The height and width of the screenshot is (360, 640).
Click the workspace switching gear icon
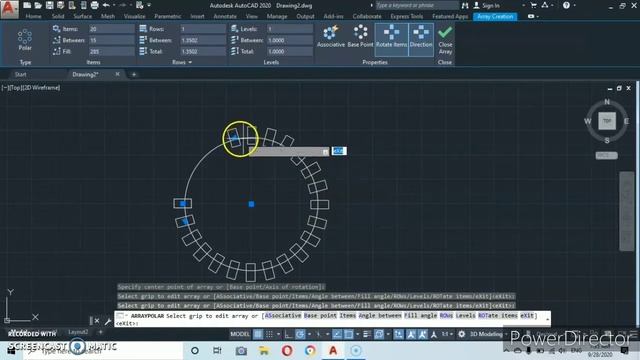(x=462, y=334)
